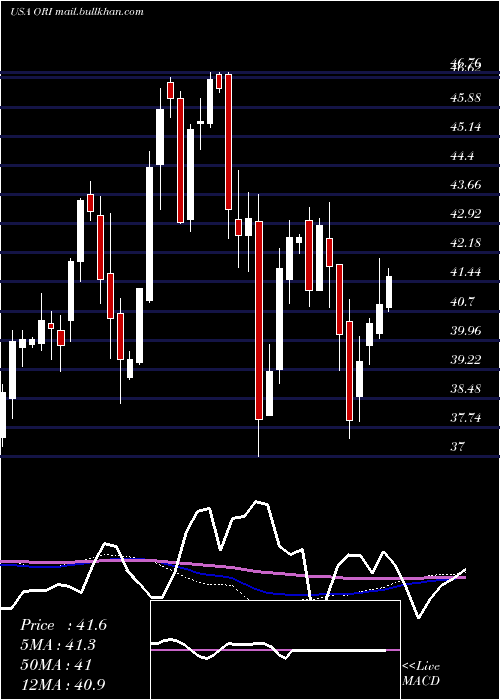Click the USA ORI chart title text
This screenshot has width=500, height=700.
[x=77, y=12]
